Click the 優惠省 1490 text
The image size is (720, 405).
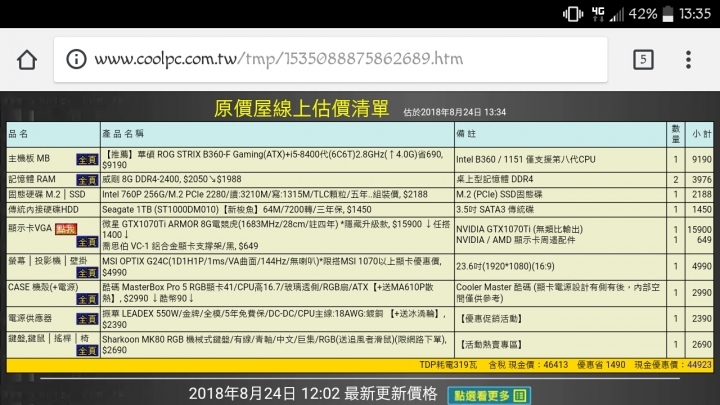pyautogui.click(x=601, y=365)
